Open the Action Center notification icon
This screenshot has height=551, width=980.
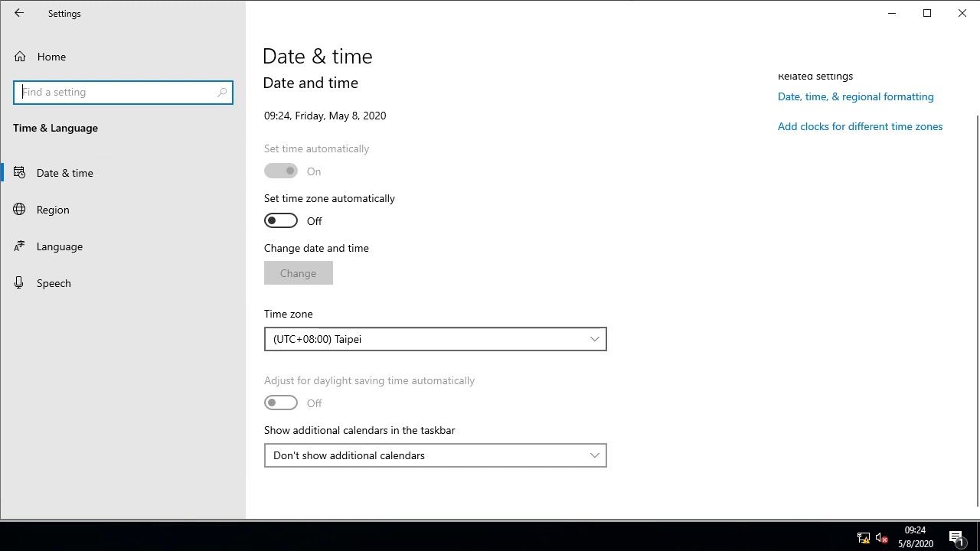pos(957,538)
